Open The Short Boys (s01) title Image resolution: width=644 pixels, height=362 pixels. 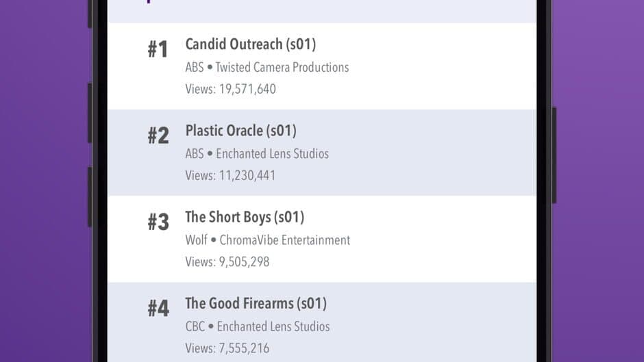pyautogui.click(x=245, y=217)
